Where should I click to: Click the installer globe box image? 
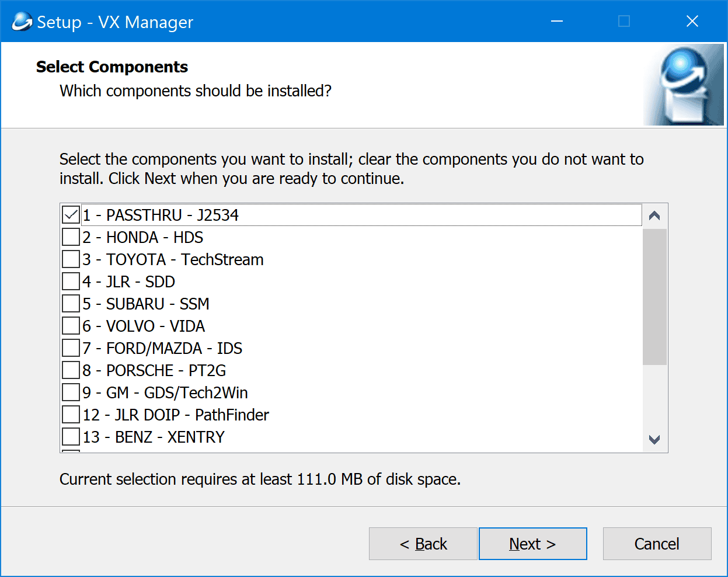(x=683, y=85)
